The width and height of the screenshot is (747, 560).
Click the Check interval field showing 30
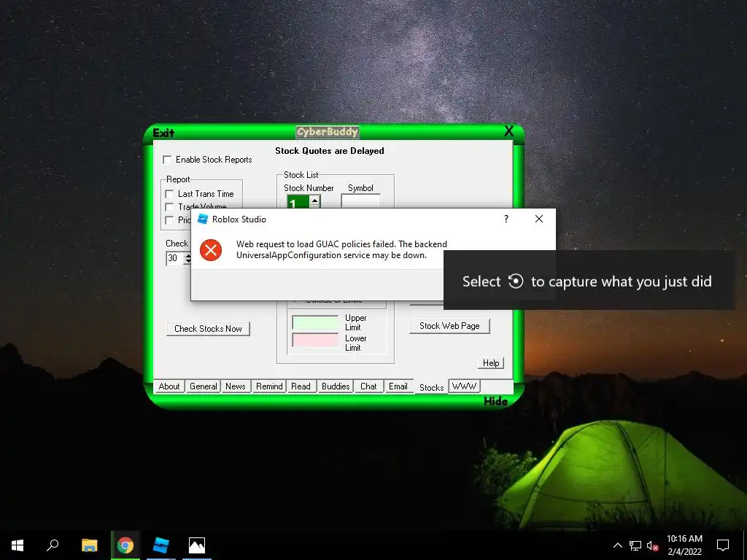pyautogui.click(x=174, y=258)
